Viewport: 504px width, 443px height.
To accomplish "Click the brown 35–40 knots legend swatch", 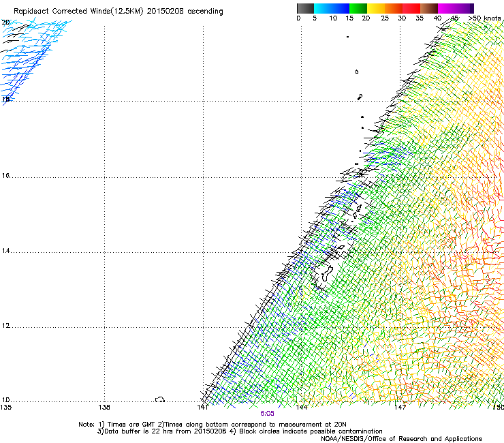I will [x=429, y=8].
